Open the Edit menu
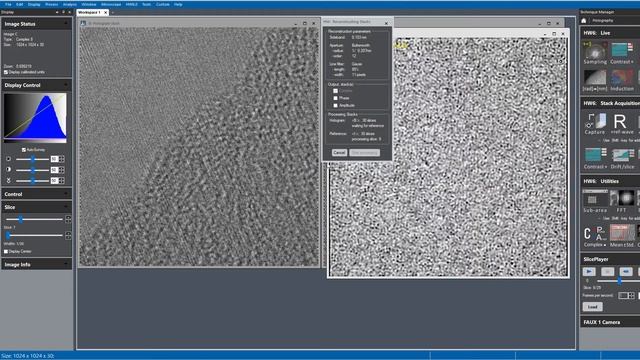The height and width of the screenshot is (360, 640). (20, 4)
